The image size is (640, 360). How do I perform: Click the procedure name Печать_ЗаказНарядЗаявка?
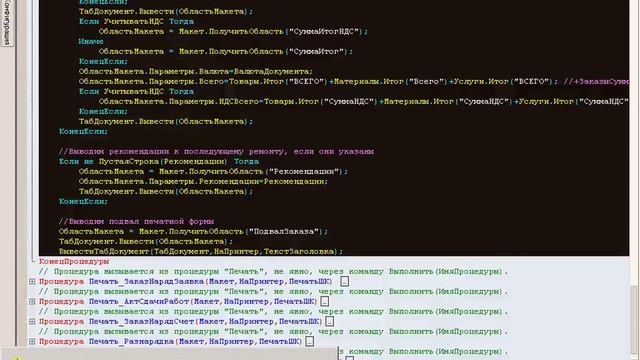(146, 282)
